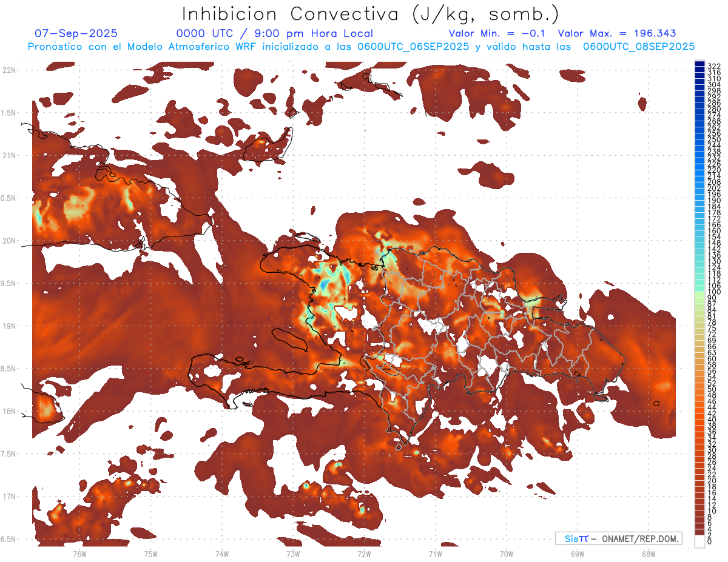
Task: Click the 0600UTC_08SEP2025 valid-until timestamp
Action: click(x=638, y=47)
